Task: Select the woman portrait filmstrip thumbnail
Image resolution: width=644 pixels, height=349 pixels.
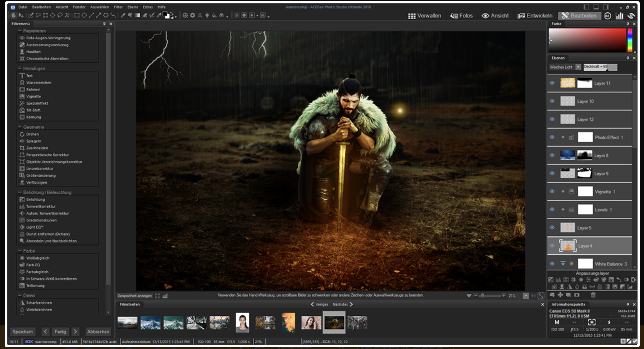Action: (242, 322)
